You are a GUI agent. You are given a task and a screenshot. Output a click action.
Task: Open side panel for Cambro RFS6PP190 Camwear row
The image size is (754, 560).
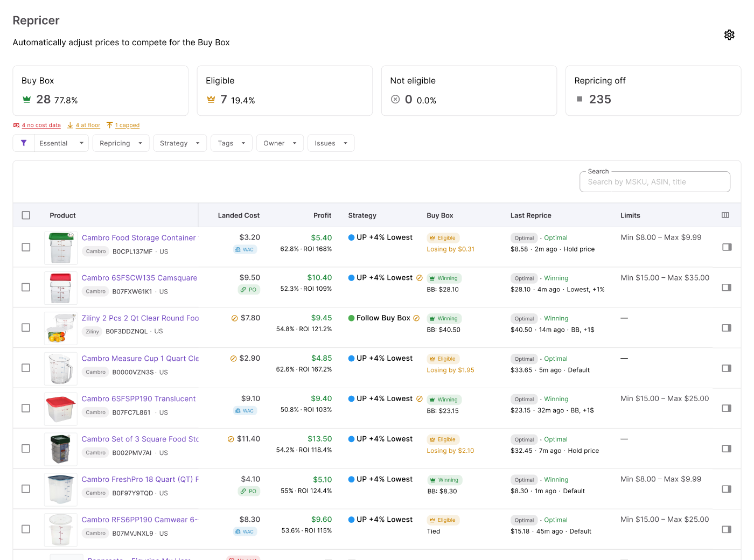[x=727, y=529]
